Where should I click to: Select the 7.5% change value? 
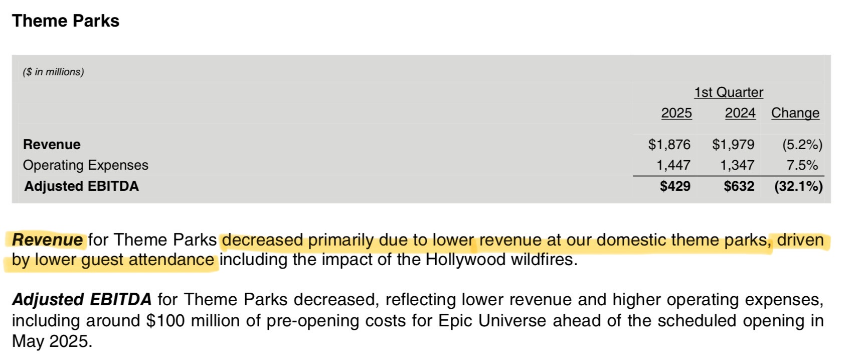pyautogui.click(x=802, y=165)
